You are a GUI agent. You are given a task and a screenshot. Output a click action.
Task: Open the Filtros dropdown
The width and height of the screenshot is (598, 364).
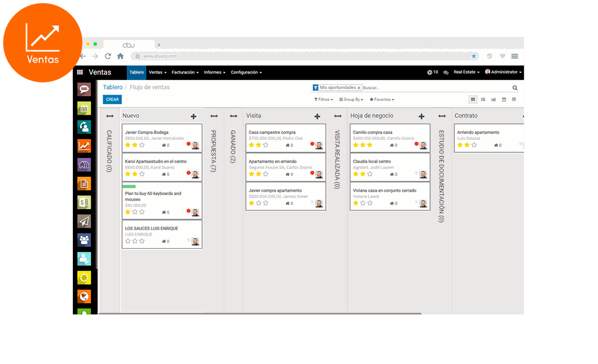324,99
